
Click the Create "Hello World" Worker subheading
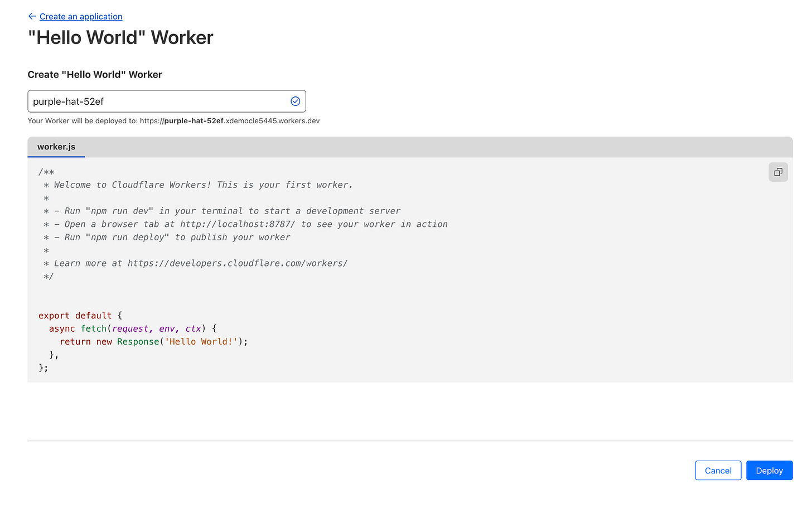[95, 75]
